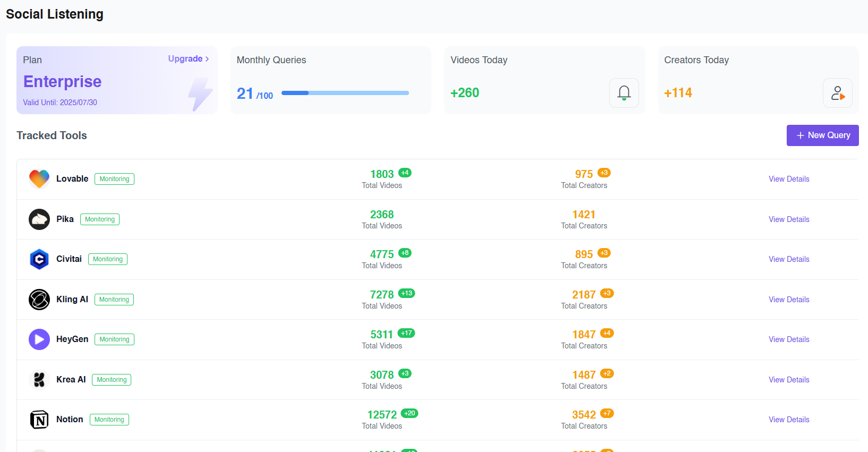Click the 7278 total videos for Kling AI
Viewport: 868px width, 452px height.
(x=382, y=295)
